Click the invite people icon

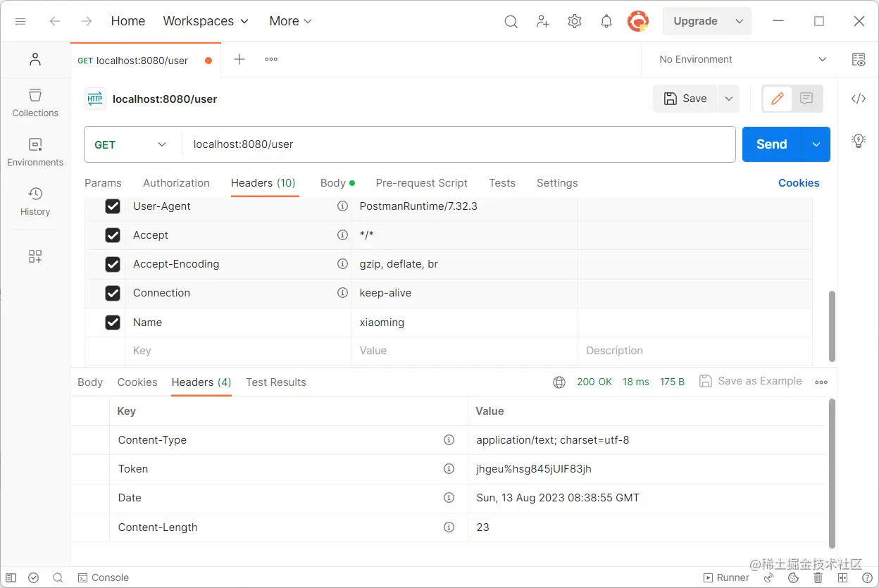tap(542, 22)
